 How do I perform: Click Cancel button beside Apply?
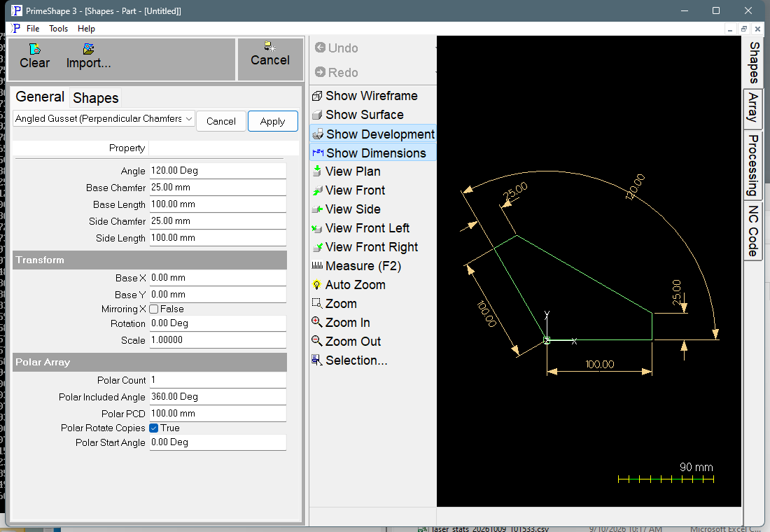pyautogui.click(x=221, y=121)
